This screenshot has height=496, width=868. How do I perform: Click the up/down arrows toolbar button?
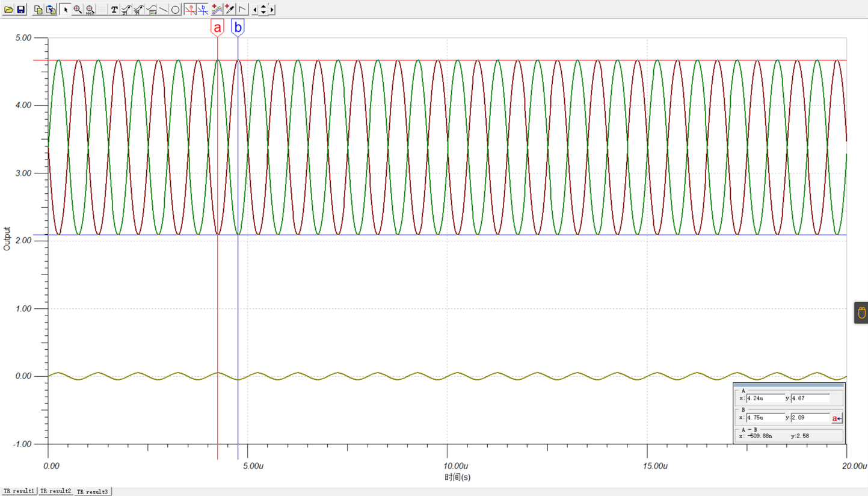263,10
